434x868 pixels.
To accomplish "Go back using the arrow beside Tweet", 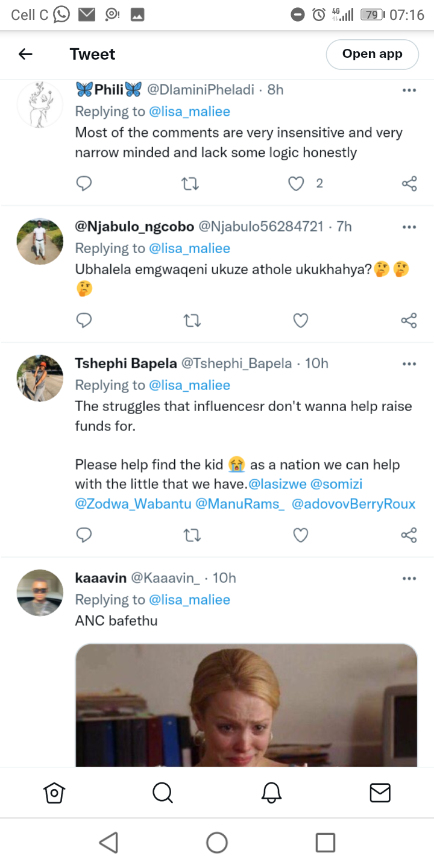I will (25, 54).
